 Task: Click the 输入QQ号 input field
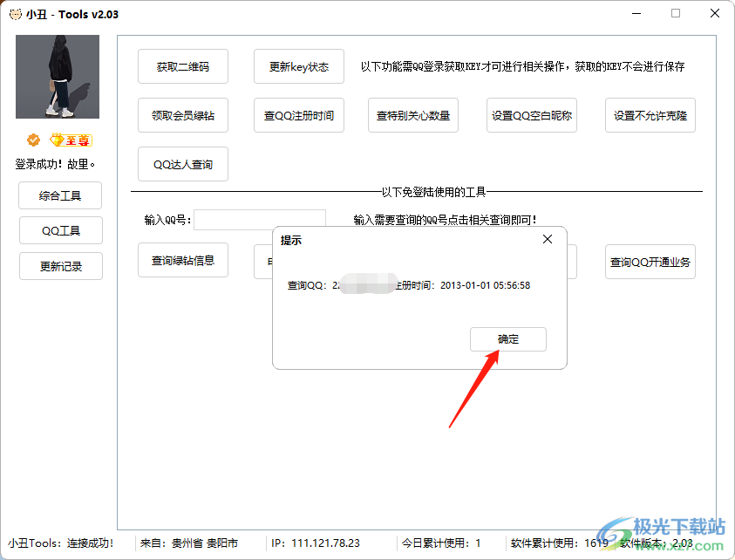[x=260, y=220]
